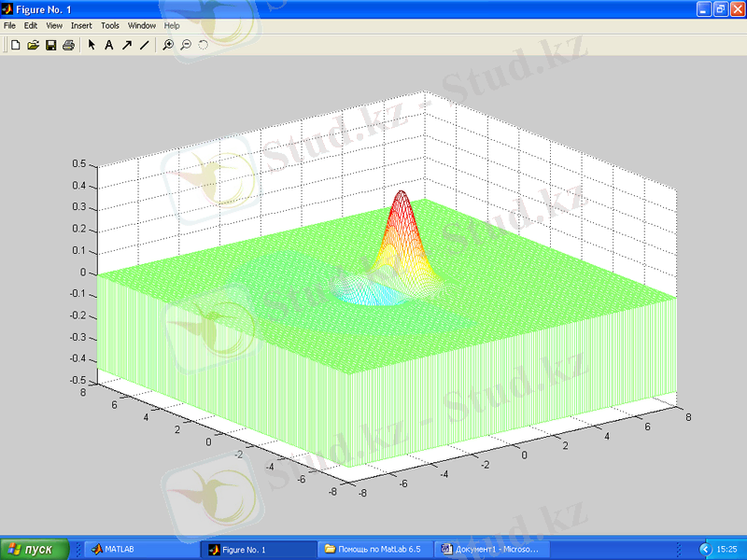
Task: Select the Insert Text 'A' tool
Action: 108,44
